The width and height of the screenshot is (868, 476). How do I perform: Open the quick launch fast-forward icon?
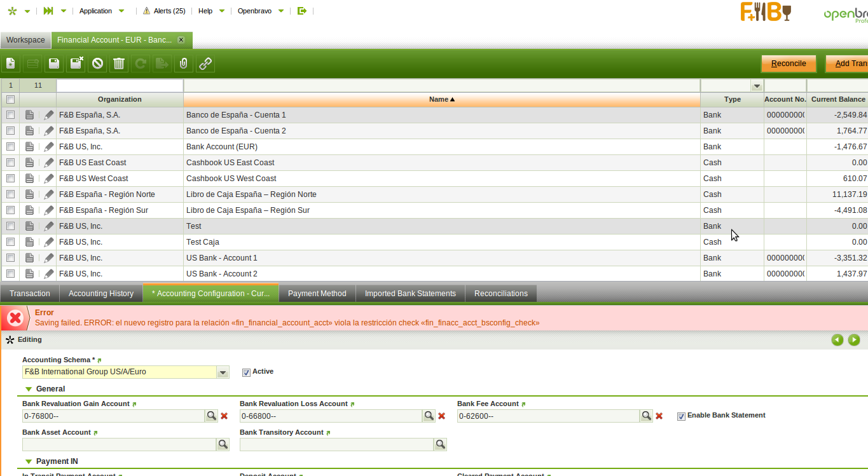[48, 11]
